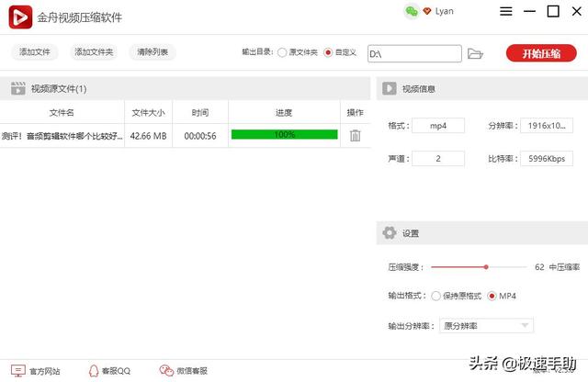Select the 文件大小 column header
Image resolution: width=588 pixels, height=382 pixels.
[148, 112]
